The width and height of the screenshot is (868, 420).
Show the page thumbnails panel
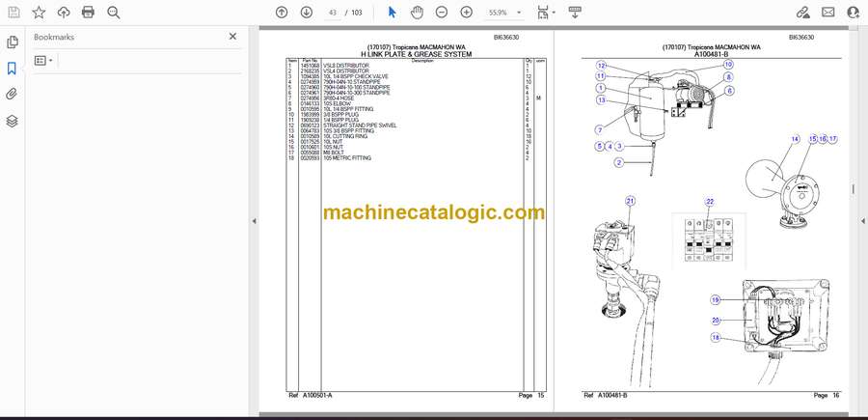tap(12, 42)
